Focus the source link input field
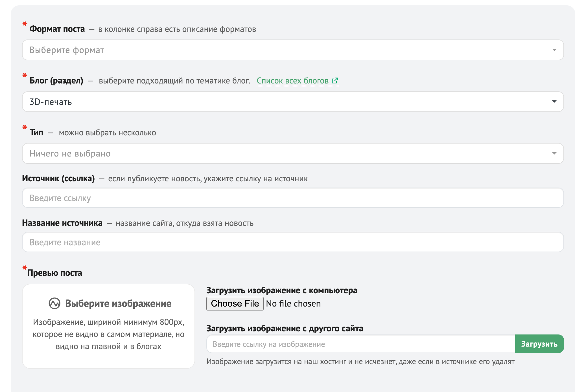 (x=292, y=198)
